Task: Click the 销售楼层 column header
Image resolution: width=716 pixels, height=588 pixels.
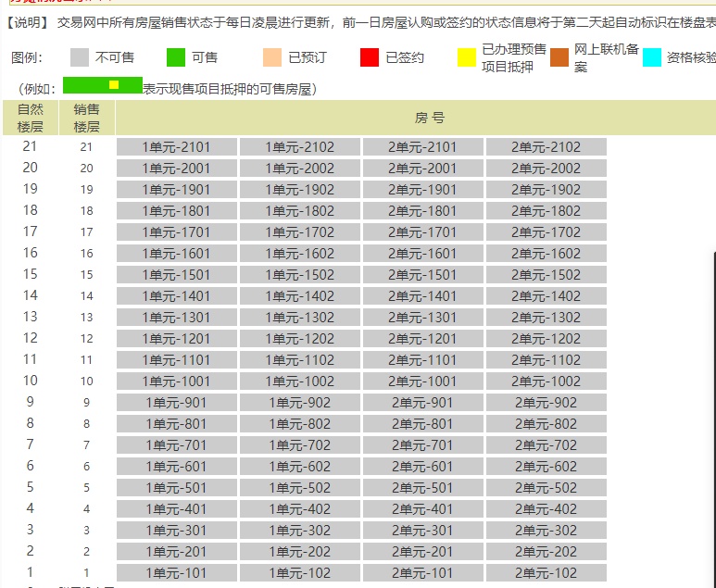Action: pos(87,118)
